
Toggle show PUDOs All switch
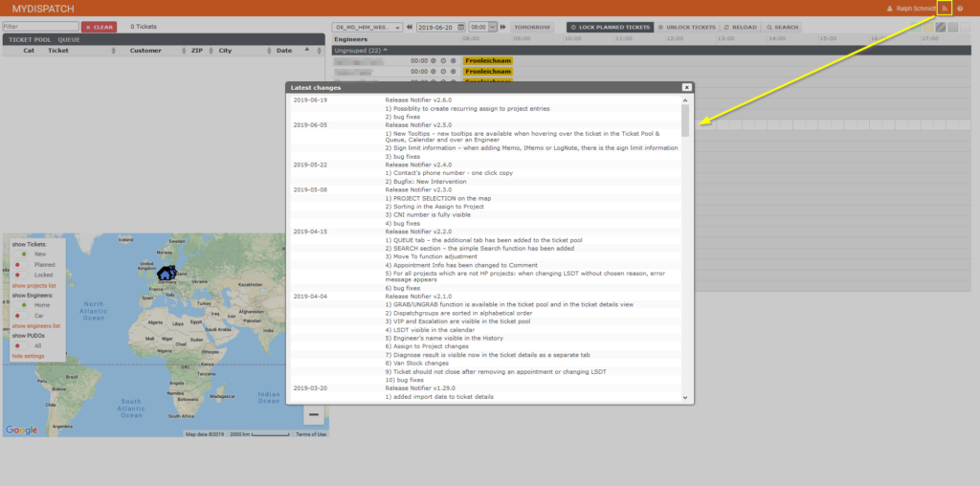[22, 345]
